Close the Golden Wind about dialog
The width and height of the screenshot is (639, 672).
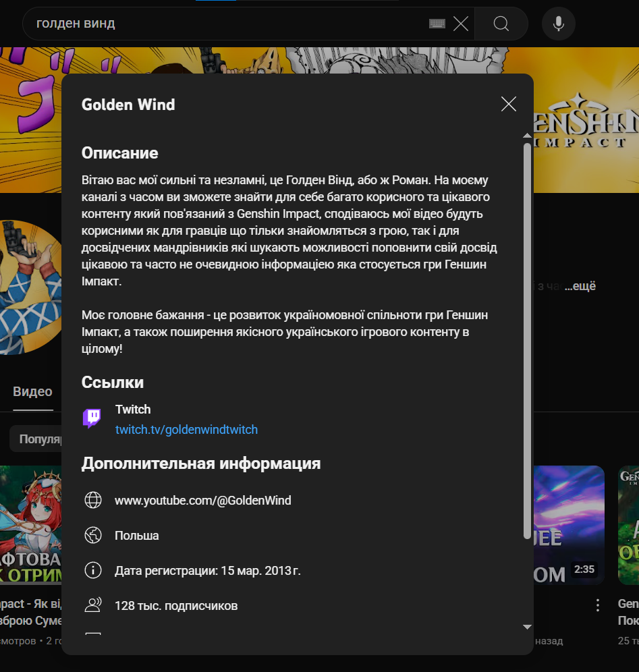point(509,104)
